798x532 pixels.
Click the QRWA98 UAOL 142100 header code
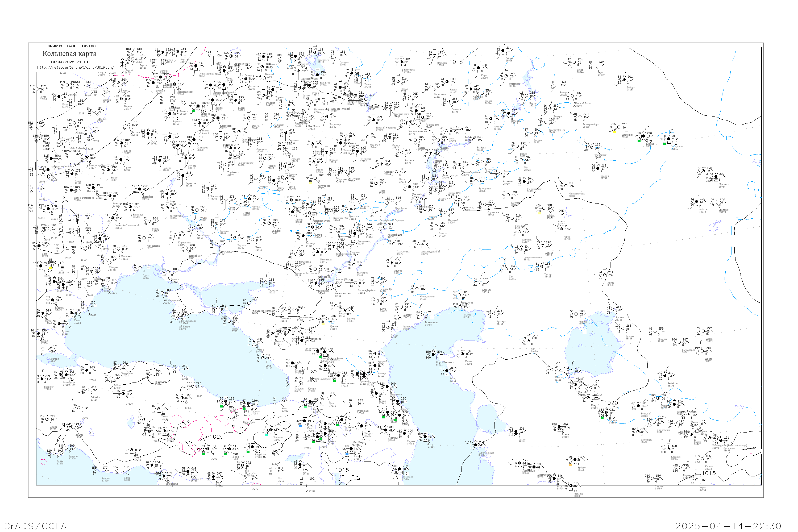72,46
